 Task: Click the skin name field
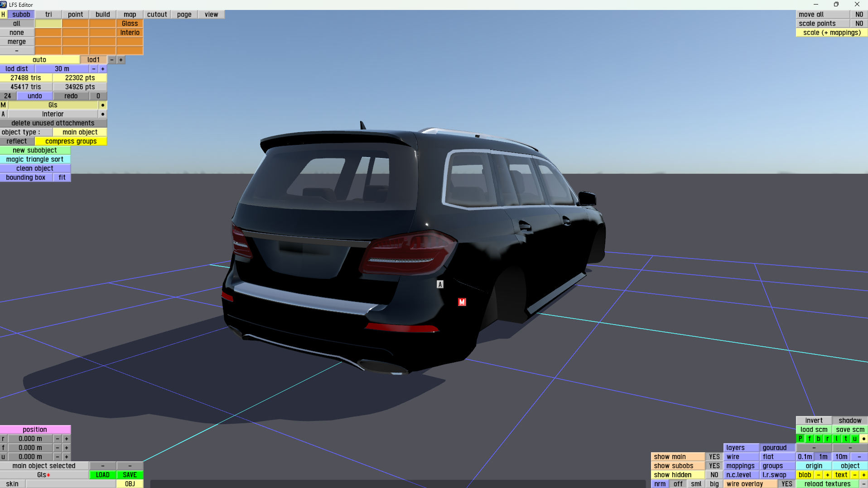[71, 484]
